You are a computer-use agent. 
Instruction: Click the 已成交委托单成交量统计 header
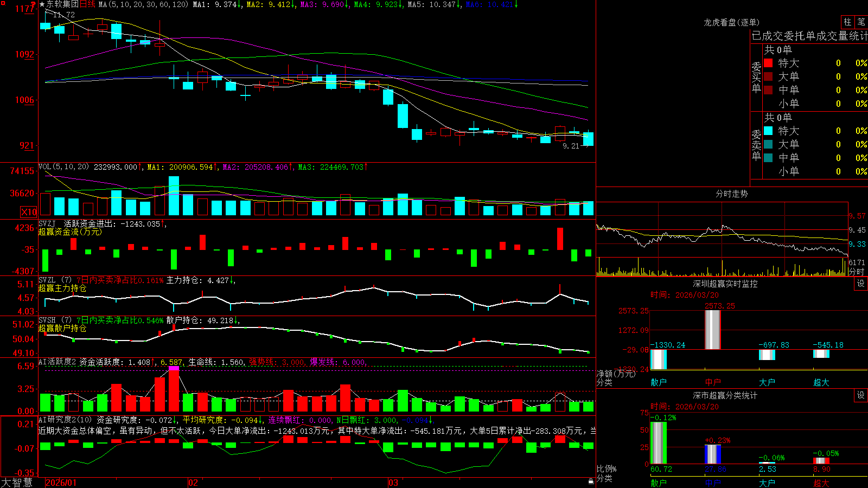[809, 36]
